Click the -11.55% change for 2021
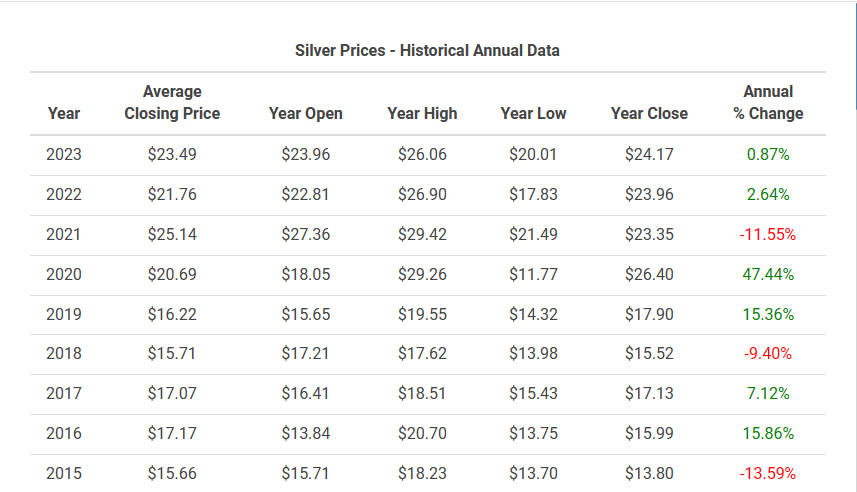The width and height of the screenshot is (857, 492). (768, 234)
